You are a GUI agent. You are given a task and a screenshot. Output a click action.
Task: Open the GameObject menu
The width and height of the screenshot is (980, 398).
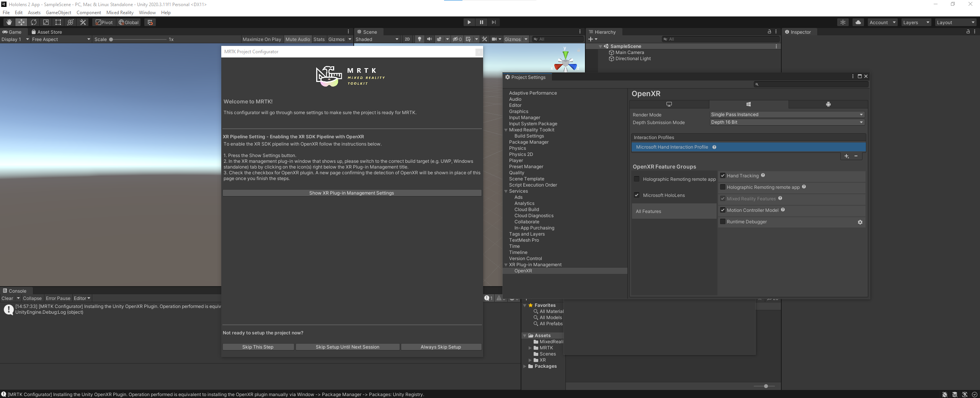point(58,13)
